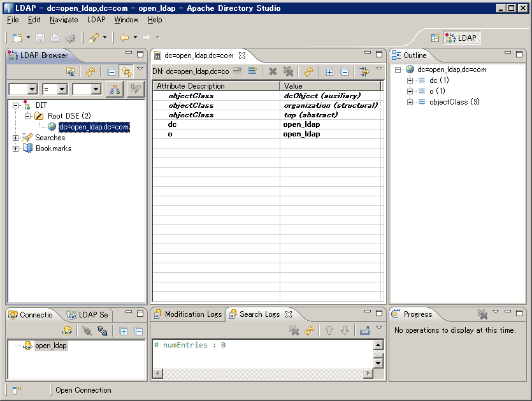Close the dc=open_ldap,dc=com editor tab
532x401 pixels.
(242, 55)
